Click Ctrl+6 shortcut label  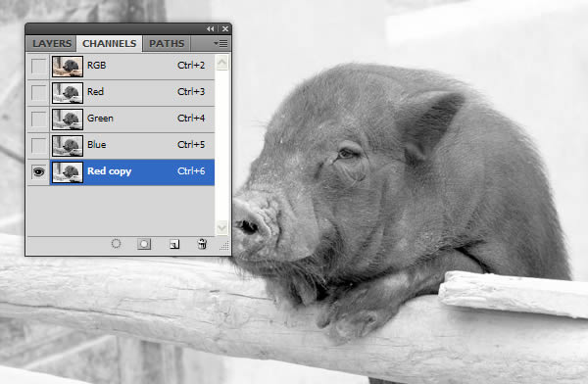pos(191,171)
